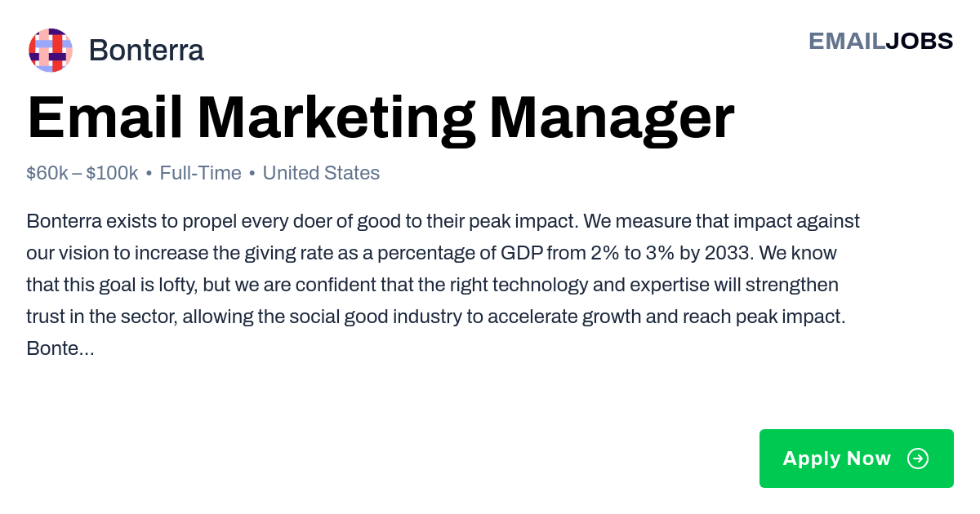Click the job description paragraph
Viewport: 980px width, 514px height.
443,285
